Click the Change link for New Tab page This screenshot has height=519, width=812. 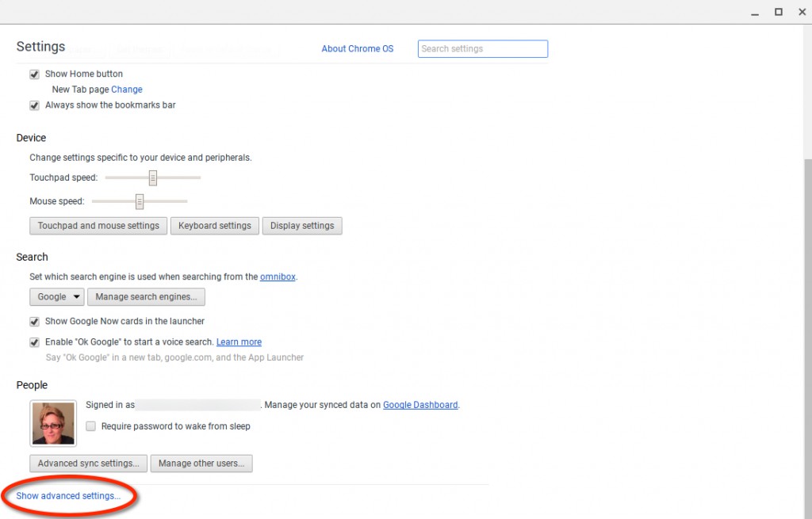pos(127,90)
